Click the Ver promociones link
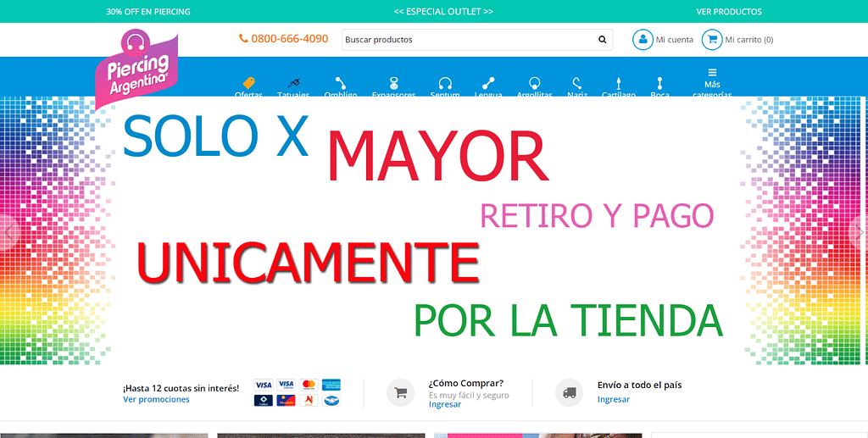The width and height of the screenshot is (868, 438). coord(156,399)
